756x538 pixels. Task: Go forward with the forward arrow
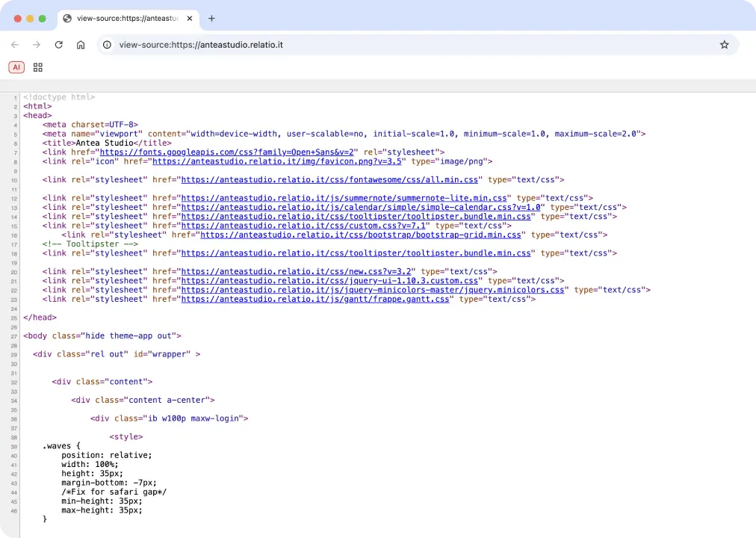pos(37,45)
